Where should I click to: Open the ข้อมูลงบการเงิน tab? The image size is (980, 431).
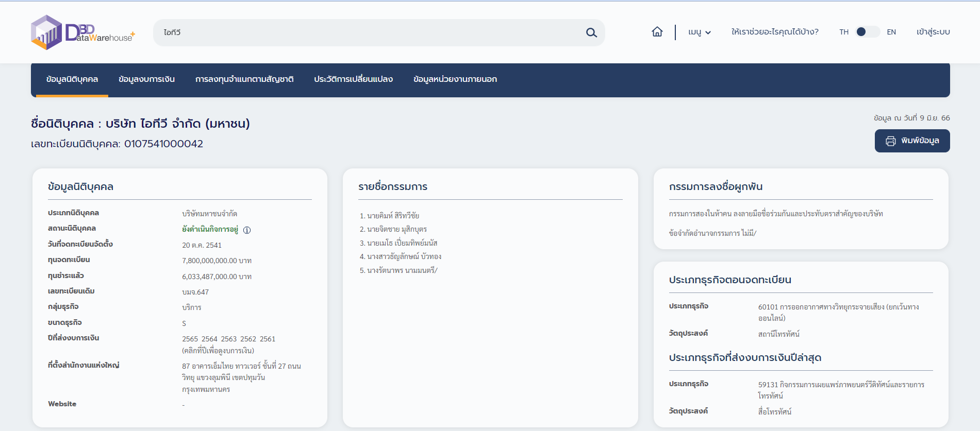[x=146, y=79]
